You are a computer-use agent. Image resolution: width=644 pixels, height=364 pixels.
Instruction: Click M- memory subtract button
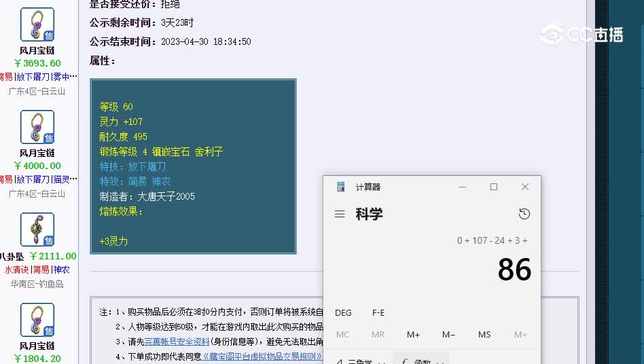[448, 334]
